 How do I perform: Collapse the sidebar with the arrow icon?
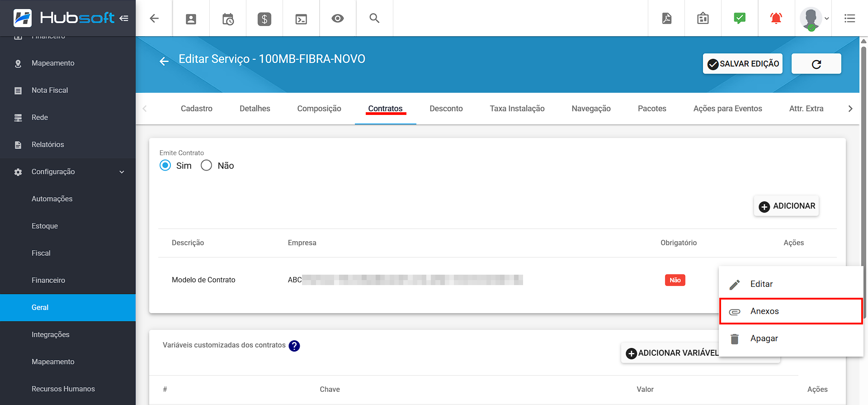pyautogui.click(x=124, y=18)
